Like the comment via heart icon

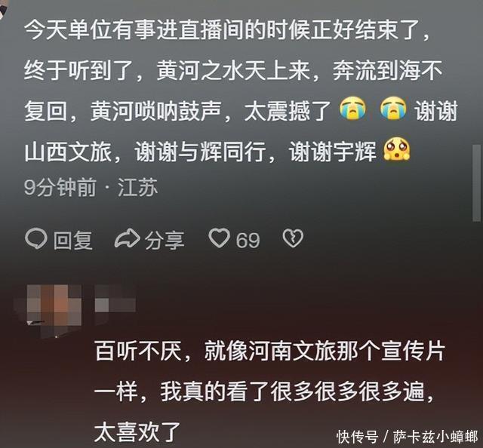click(219, 238)
